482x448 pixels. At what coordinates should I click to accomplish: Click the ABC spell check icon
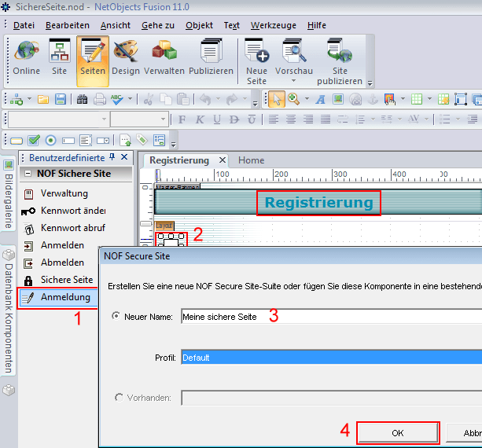117,99
